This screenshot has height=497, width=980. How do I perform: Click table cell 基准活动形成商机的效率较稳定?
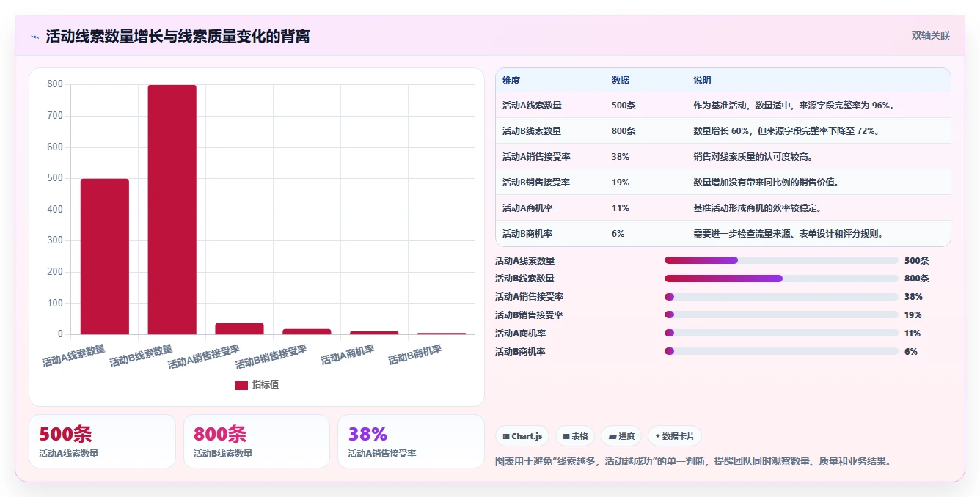757,208
